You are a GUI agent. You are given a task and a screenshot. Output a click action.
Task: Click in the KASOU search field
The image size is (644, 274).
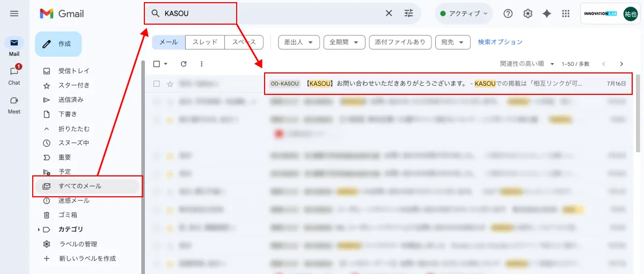coord(268,13)
